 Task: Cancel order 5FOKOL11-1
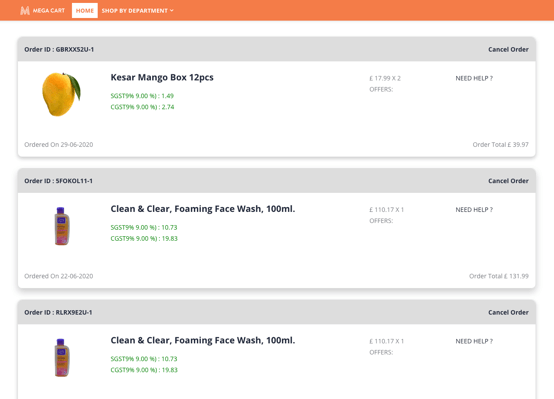click(508, 181)
